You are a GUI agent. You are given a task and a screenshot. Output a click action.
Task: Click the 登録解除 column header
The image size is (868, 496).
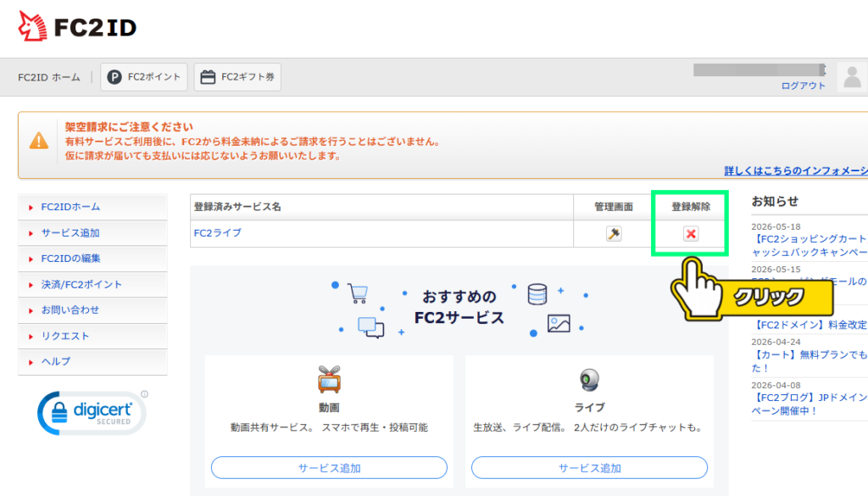pyautogui.click(x=690, y=207)
